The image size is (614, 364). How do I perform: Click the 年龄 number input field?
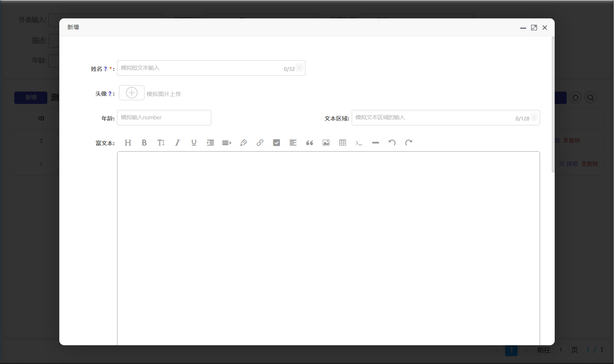(x=164, y=118)
